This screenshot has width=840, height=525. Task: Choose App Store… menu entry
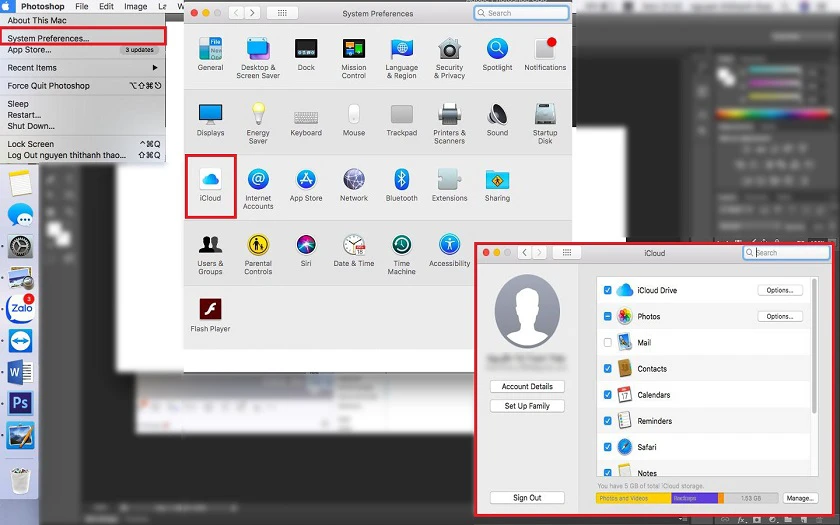[x=82, y=50]
